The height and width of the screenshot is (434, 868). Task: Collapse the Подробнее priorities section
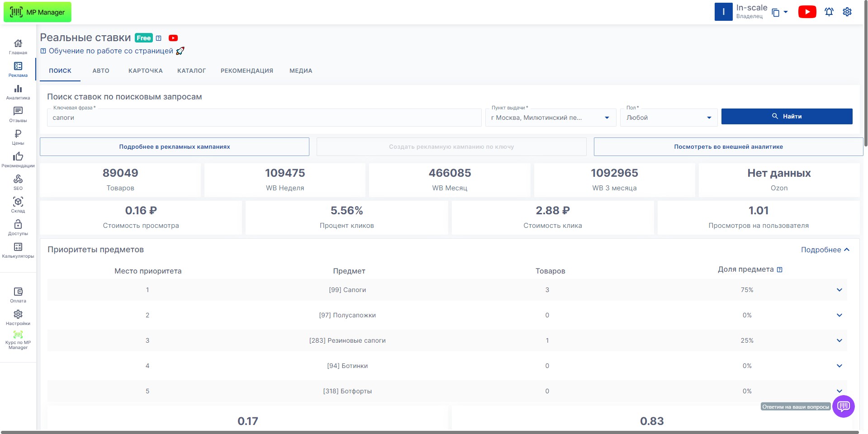tap(825, 250)
